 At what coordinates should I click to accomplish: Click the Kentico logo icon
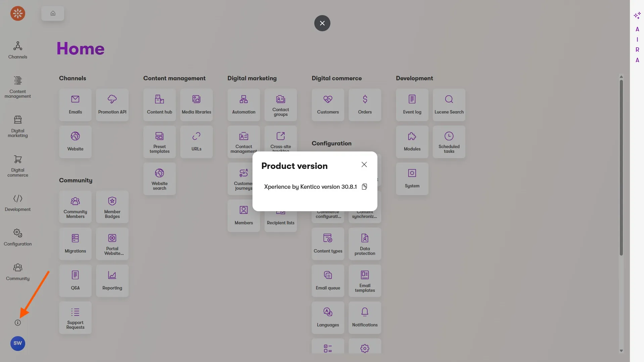(x=18, y=13)
